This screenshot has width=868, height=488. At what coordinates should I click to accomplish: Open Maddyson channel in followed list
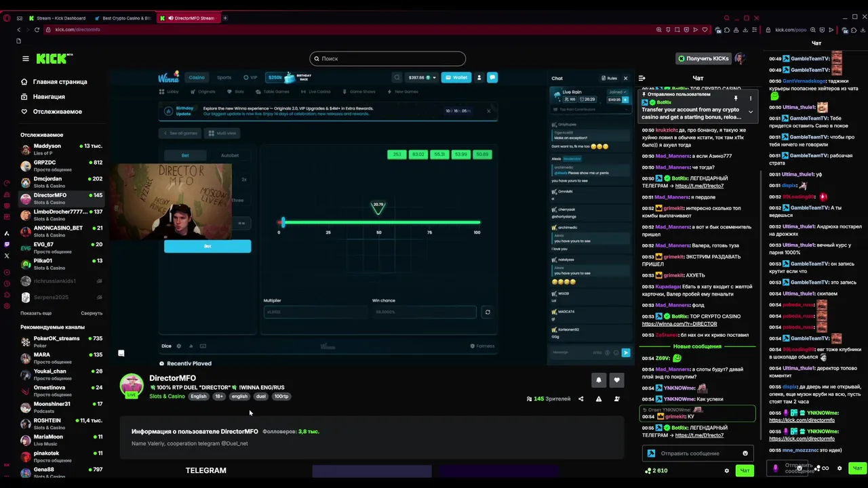(x=61, y=149)
